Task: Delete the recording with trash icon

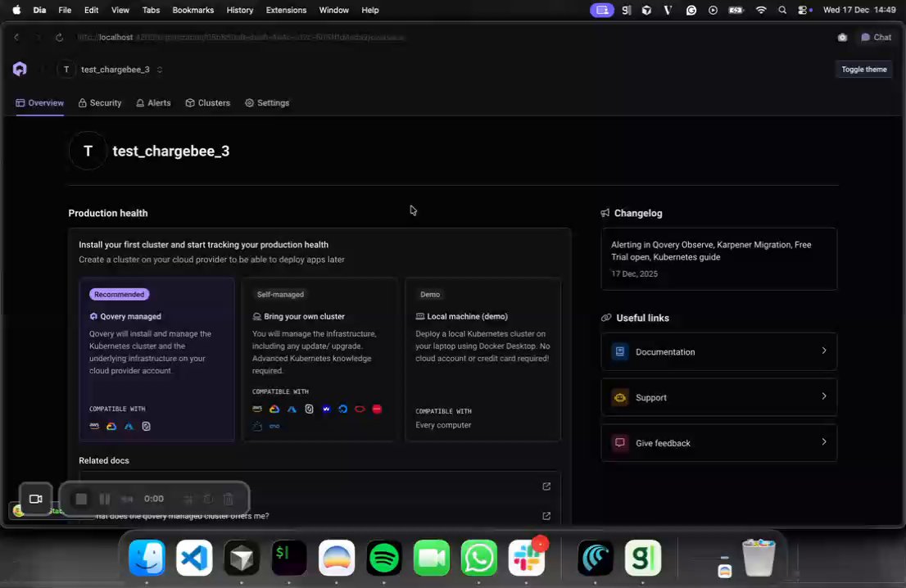Action: (x=229, y=499)
